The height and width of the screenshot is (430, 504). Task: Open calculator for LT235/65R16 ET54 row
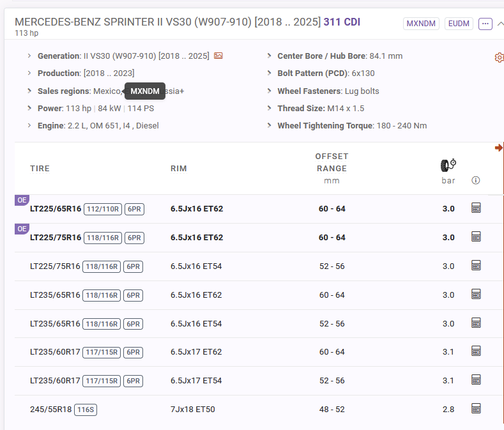click(x=476, y=323)
